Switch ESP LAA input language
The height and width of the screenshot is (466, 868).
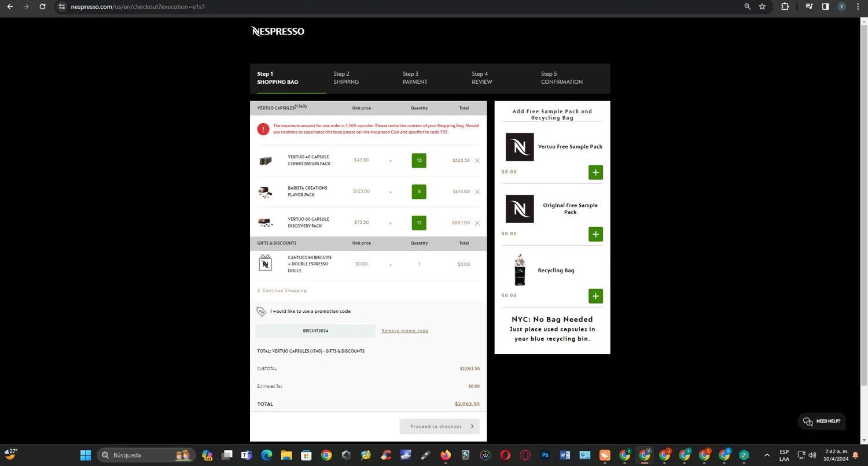pos(784,456)
